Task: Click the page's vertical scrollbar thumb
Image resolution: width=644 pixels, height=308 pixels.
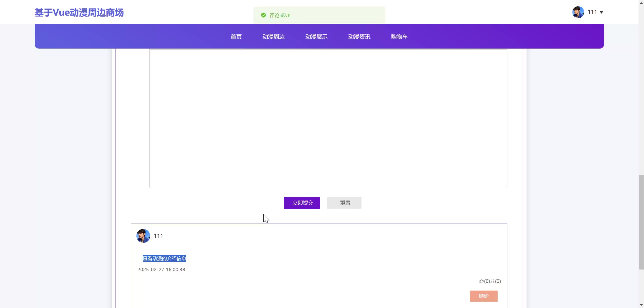Action: pyautogui.click(x=641, y=222)
